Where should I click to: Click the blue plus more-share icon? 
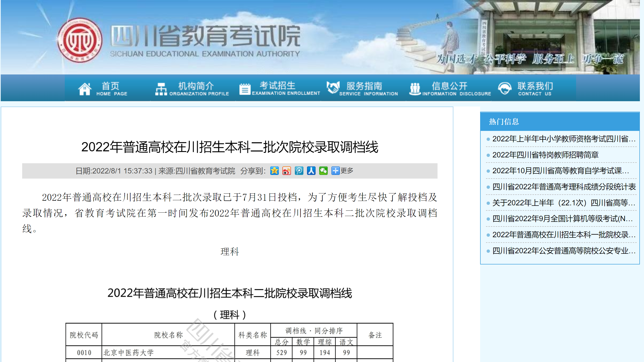coord(336,171)
